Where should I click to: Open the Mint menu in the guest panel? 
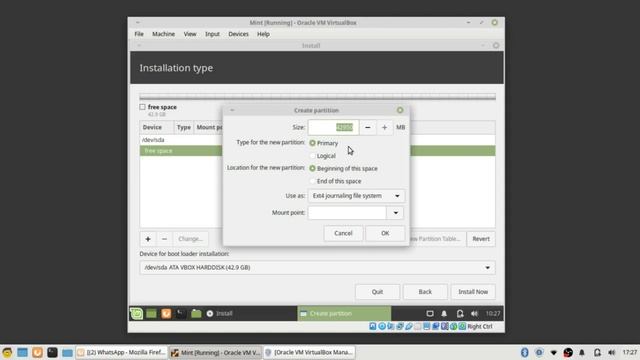[x=136, y=313]
